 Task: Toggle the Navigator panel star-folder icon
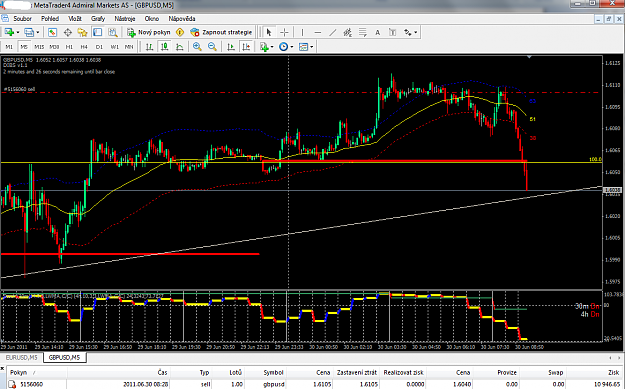[x=83, y=32]
